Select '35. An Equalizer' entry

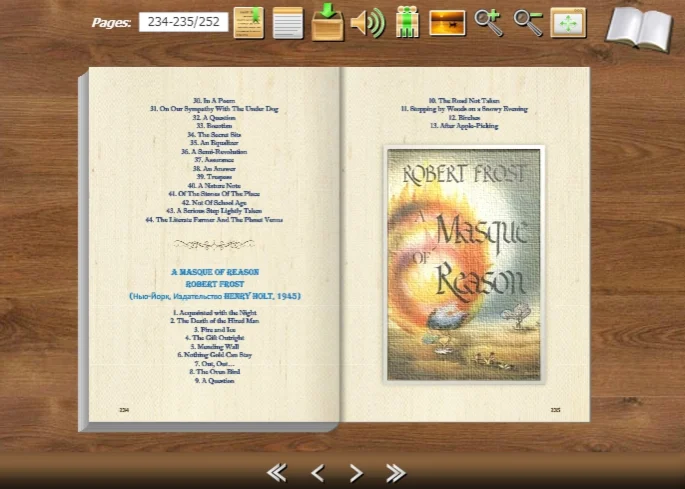pyautogui.click(x=214, y=143)
